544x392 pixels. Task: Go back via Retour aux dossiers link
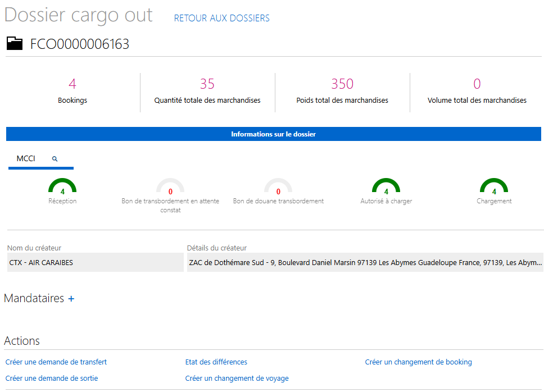tap(221, 18)
